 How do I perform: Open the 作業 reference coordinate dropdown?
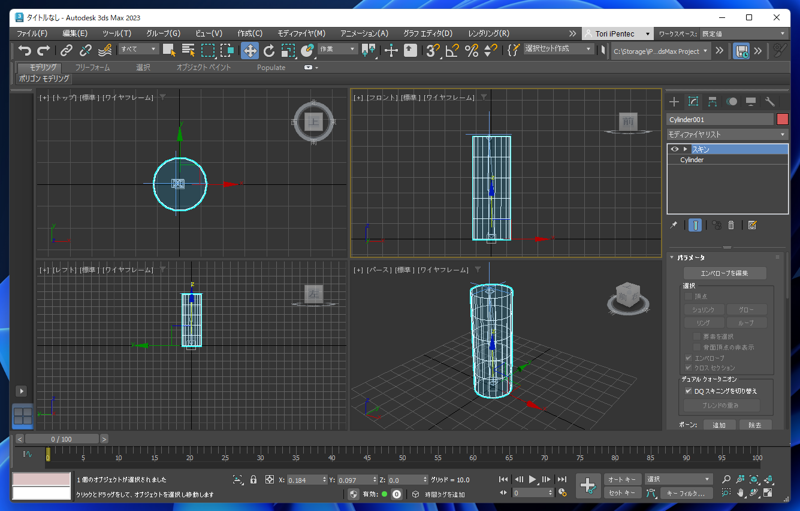coord(337,49)
